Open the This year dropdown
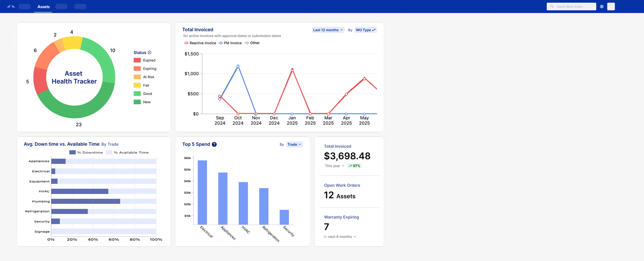 [x=334, y=166]
